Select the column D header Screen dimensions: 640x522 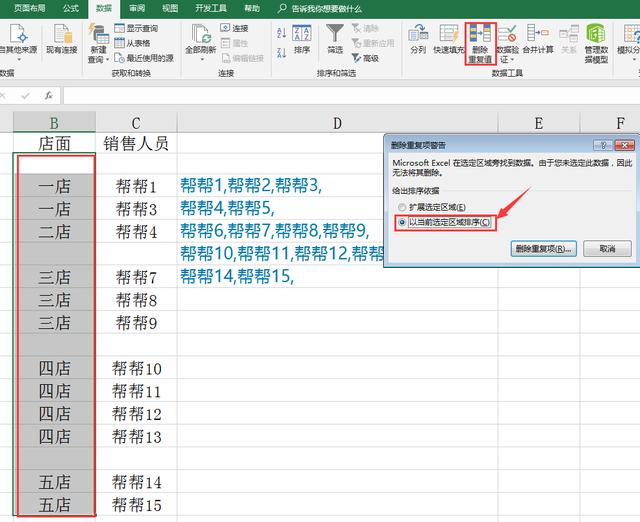pos(337,123)
